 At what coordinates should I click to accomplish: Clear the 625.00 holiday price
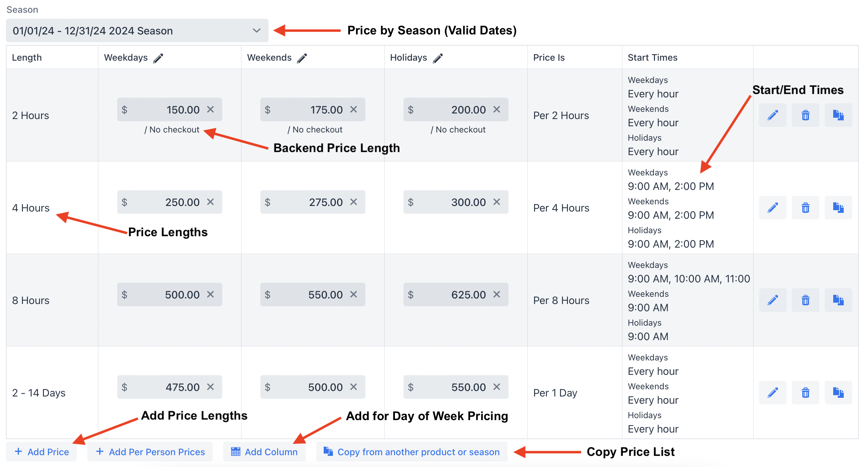[x=497, y=294]
